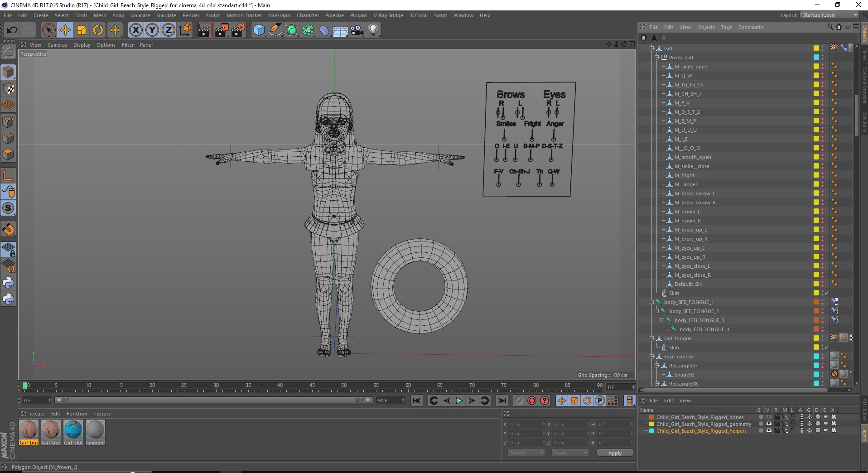868x473 pixels.
Task: Activate the Scale tool
Action: click(x=82, y=30)
